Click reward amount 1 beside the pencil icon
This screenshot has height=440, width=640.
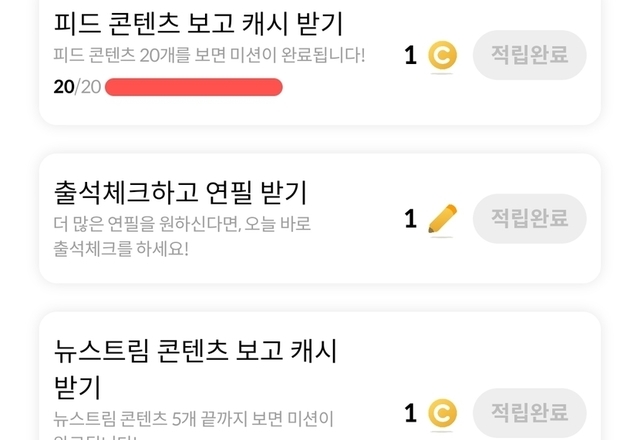point(410,219)
